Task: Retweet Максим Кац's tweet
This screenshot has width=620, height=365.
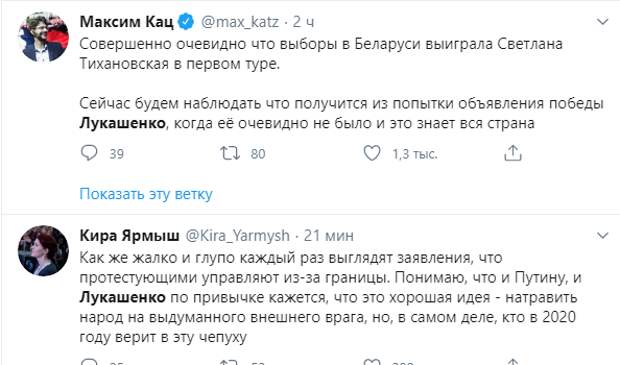Action: coord(230,153)
